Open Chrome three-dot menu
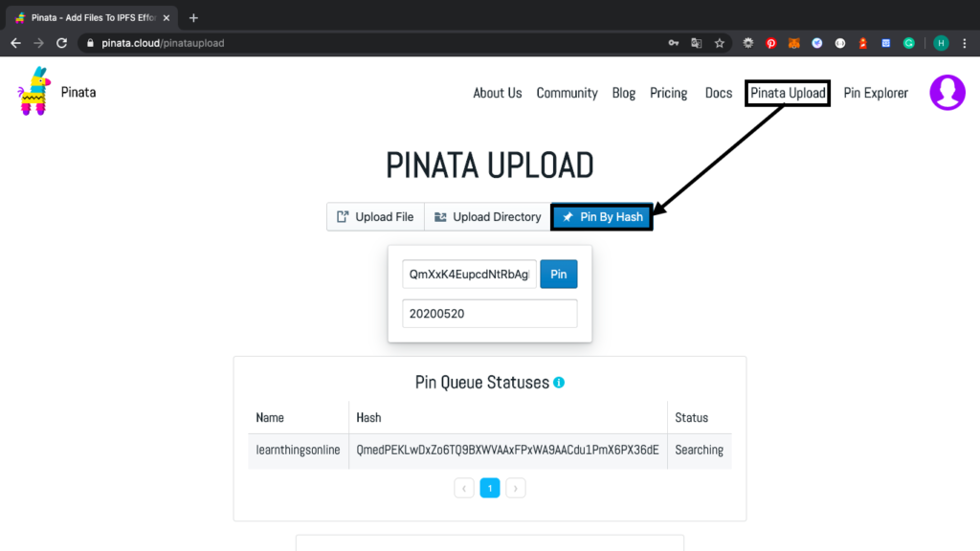980x551 pixels. pos(965,43)
